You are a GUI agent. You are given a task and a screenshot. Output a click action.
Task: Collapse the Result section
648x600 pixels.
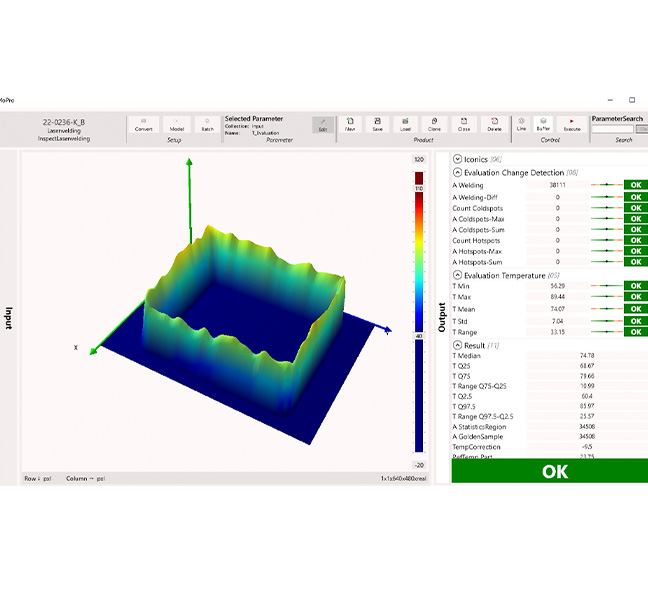457,345
